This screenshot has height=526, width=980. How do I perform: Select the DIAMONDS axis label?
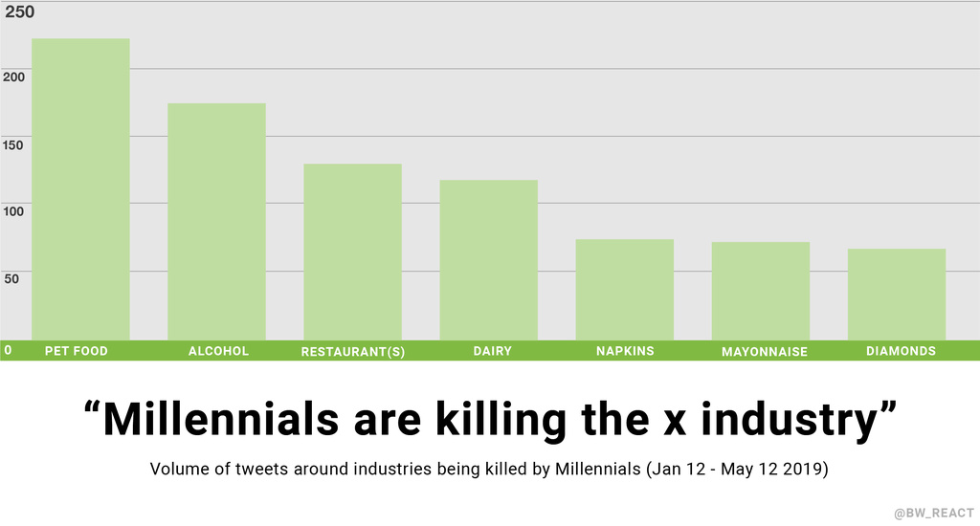tap(901, 351)
